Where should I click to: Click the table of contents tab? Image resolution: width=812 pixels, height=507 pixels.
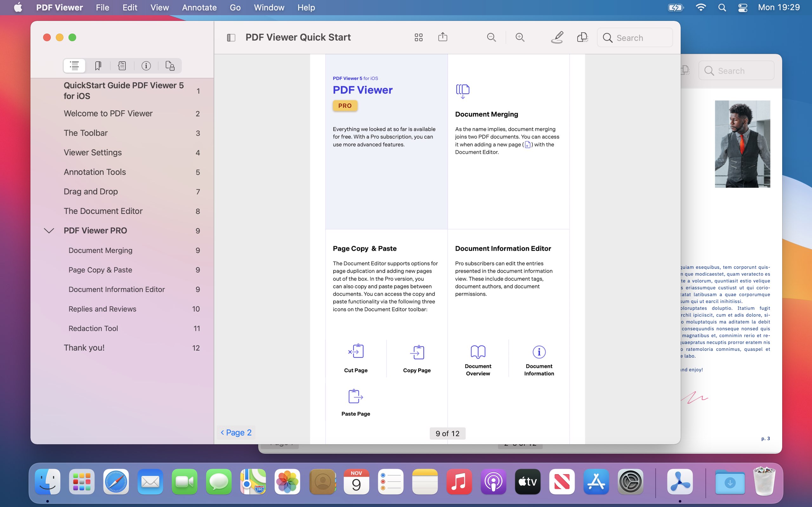point(74,65)
